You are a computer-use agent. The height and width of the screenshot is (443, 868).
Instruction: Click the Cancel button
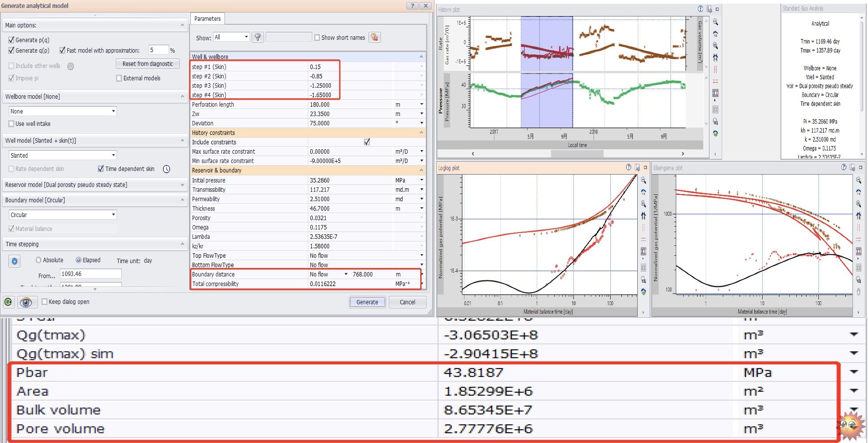(x=407, y=302)
